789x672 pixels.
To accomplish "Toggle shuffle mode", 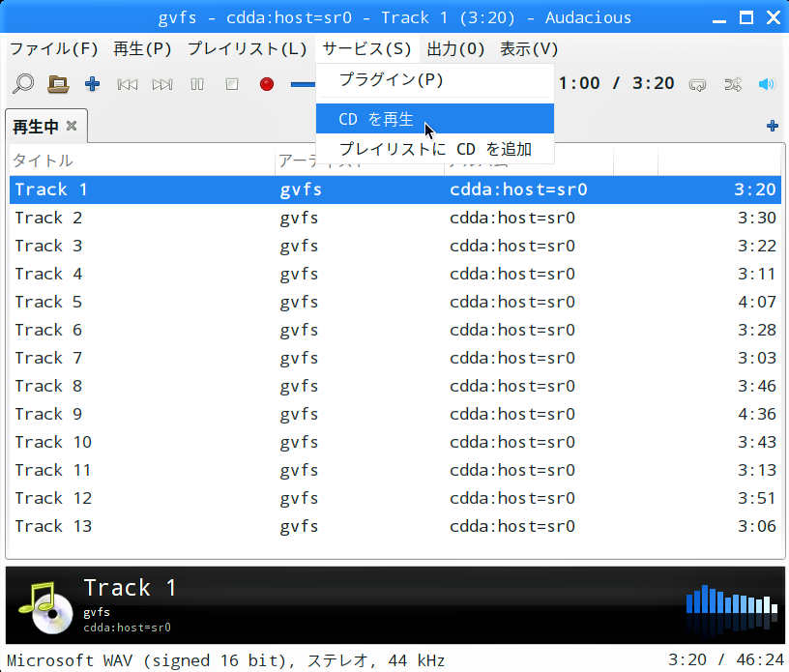I will click(733, 84).
